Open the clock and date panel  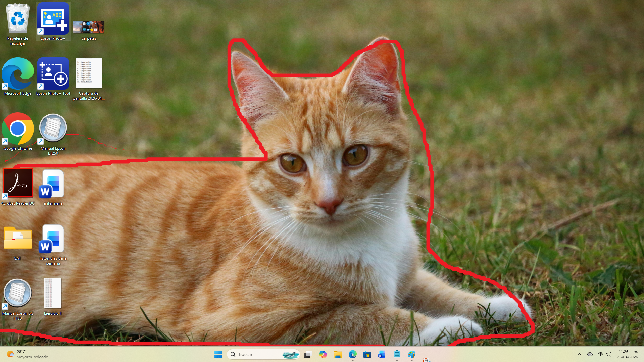[627, 354]
